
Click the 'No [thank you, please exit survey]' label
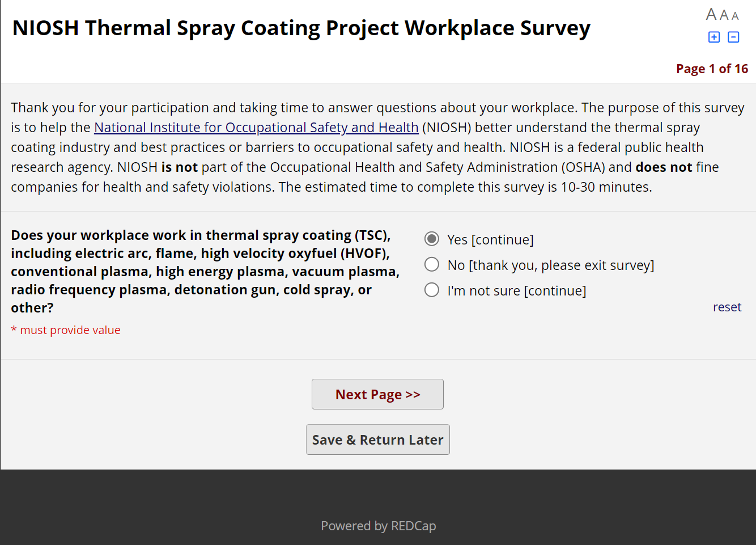550,265
